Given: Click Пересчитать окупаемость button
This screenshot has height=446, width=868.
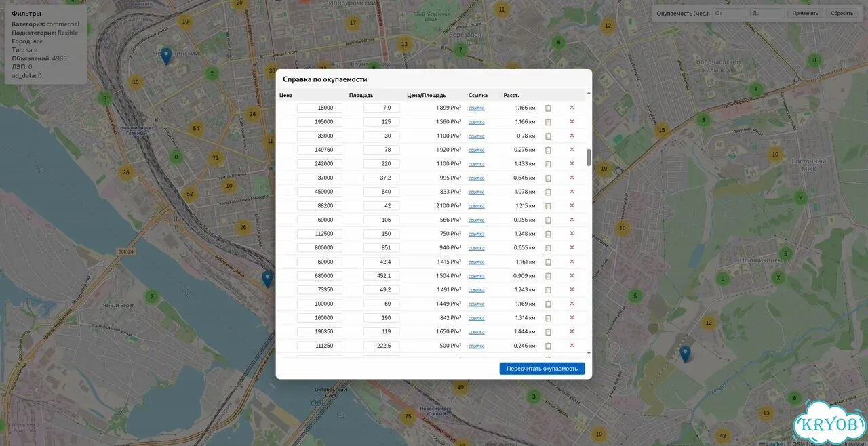Looking at the screenshot, I should click(542, 369).
